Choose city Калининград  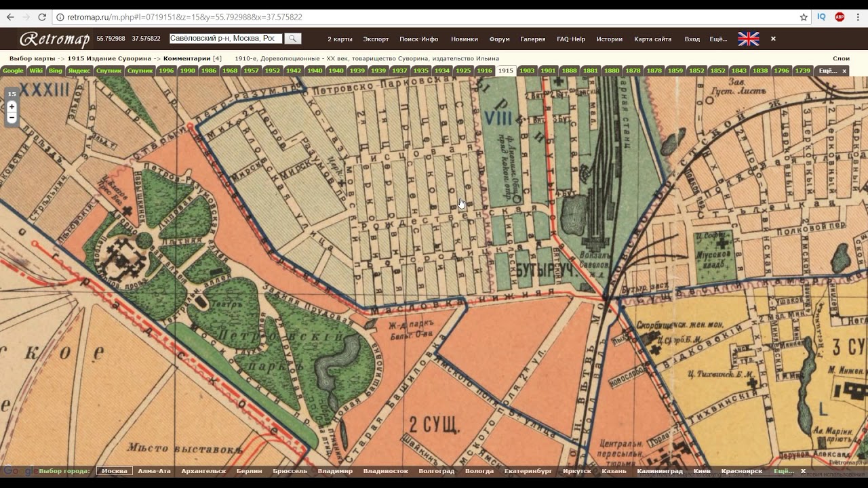(660, 471)
